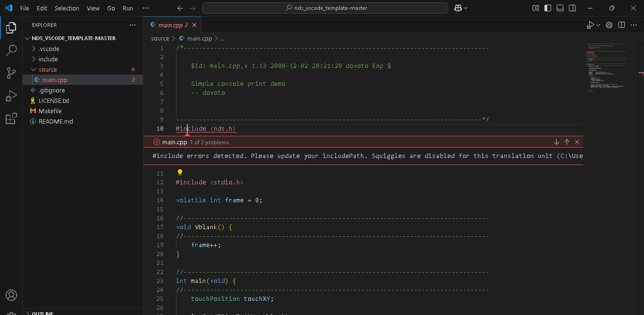Open README.md file
This screenshot has width=644, height=315.
83,121
